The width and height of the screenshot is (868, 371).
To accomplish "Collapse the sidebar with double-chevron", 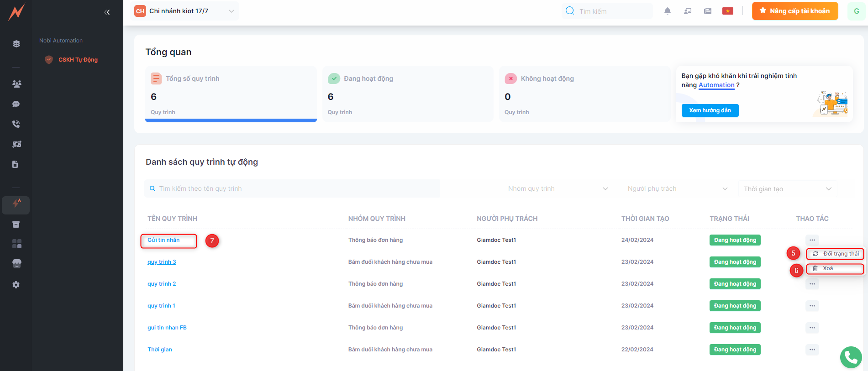I will 107,12.
